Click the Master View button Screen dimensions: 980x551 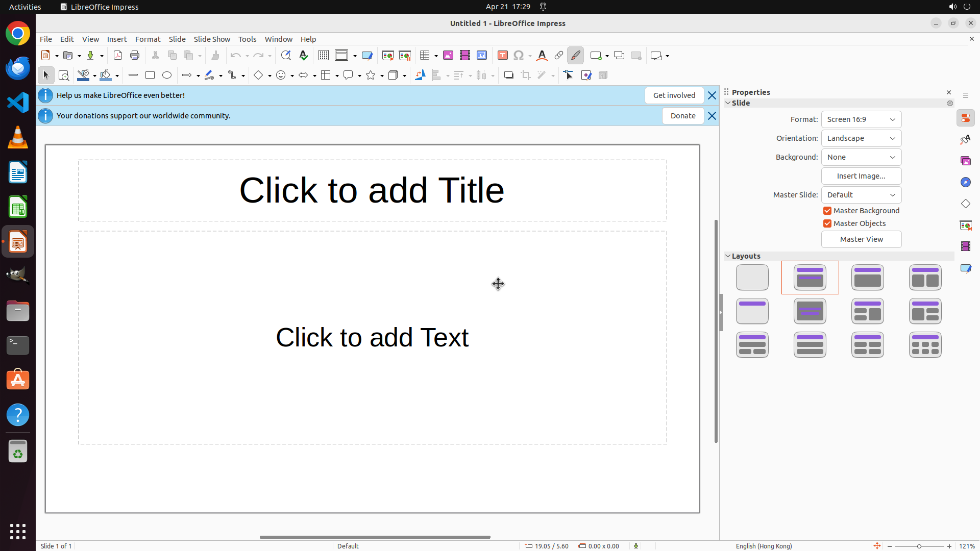tap(861, 239)
